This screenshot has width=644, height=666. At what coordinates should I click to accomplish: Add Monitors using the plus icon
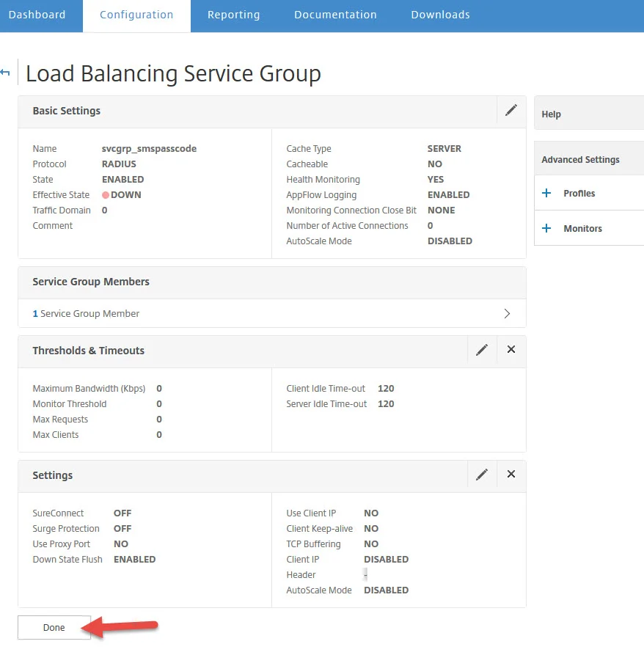(546, 229)
